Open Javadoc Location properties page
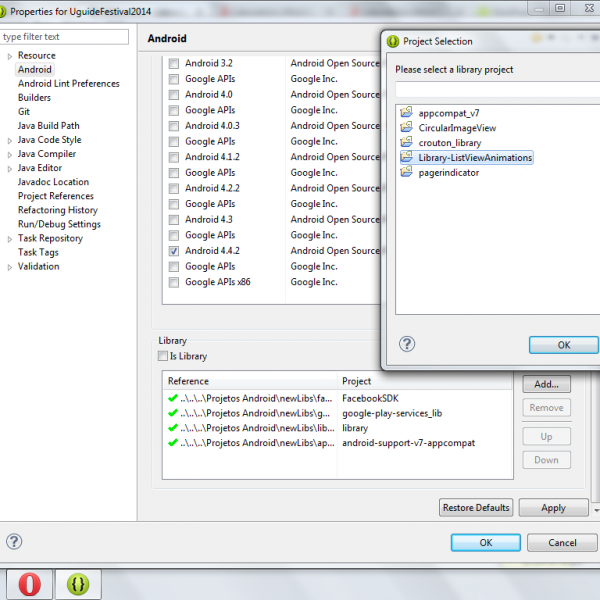This screenshot has height=600, width=600. (53, 182)
